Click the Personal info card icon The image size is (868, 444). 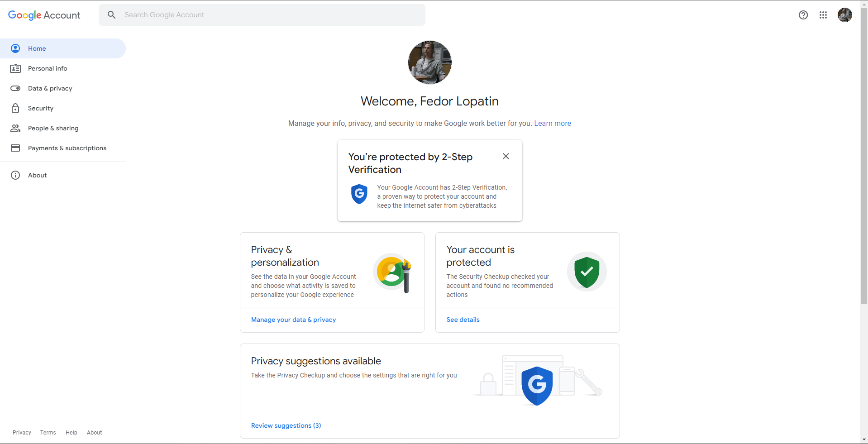[x=15, y=68]
